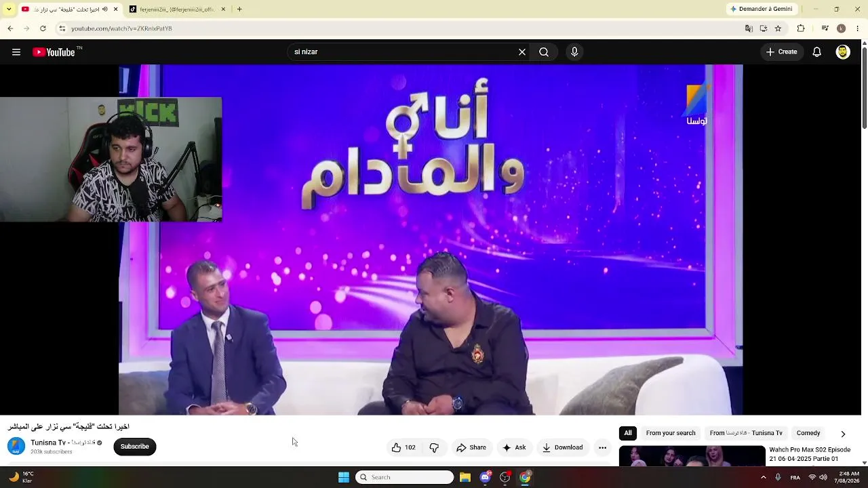Open the YouTube account avatar menu
This screenshot has height=488, width=868.
843,52
